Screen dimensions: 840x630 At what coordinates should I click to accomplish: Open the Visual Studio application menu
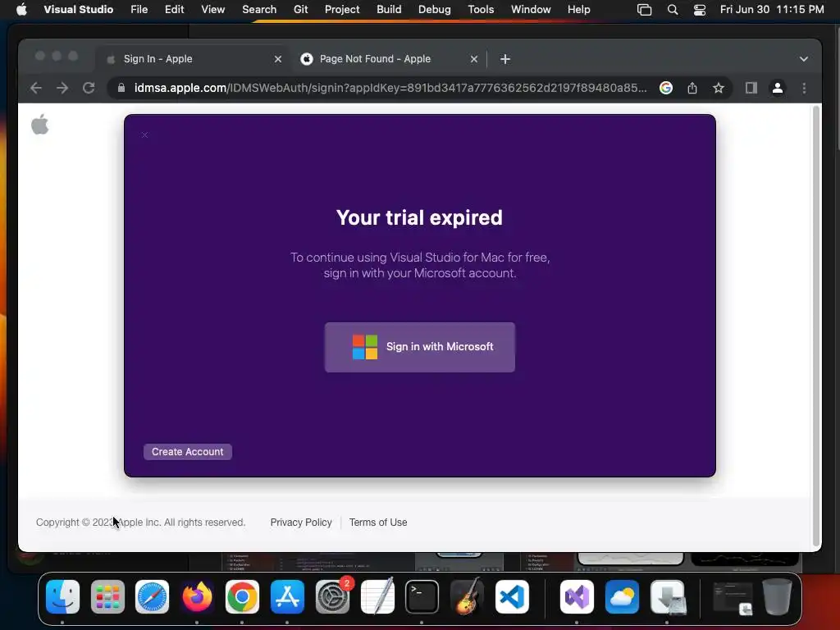pos(78,10)
